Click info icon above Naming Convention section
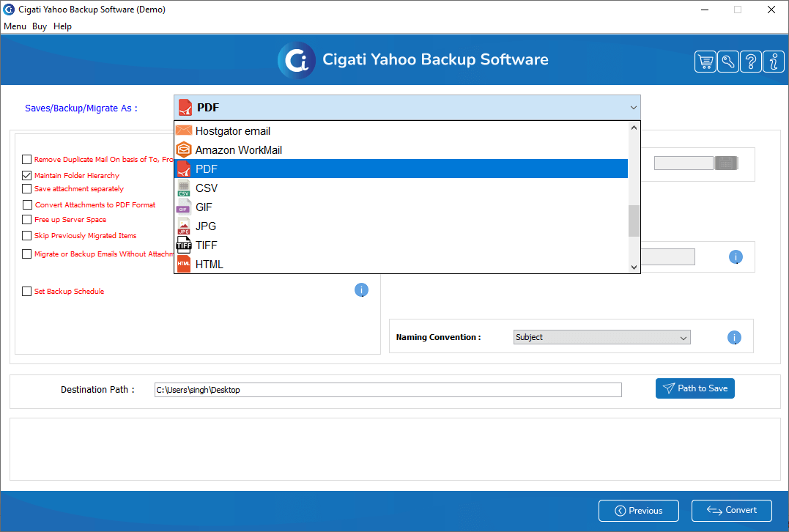Screen dimensions: 789x532 coord(736,256)
